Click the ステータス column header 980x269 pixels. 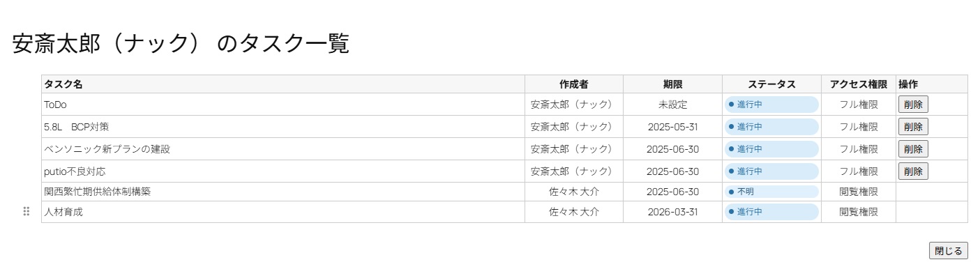(771, 84)
